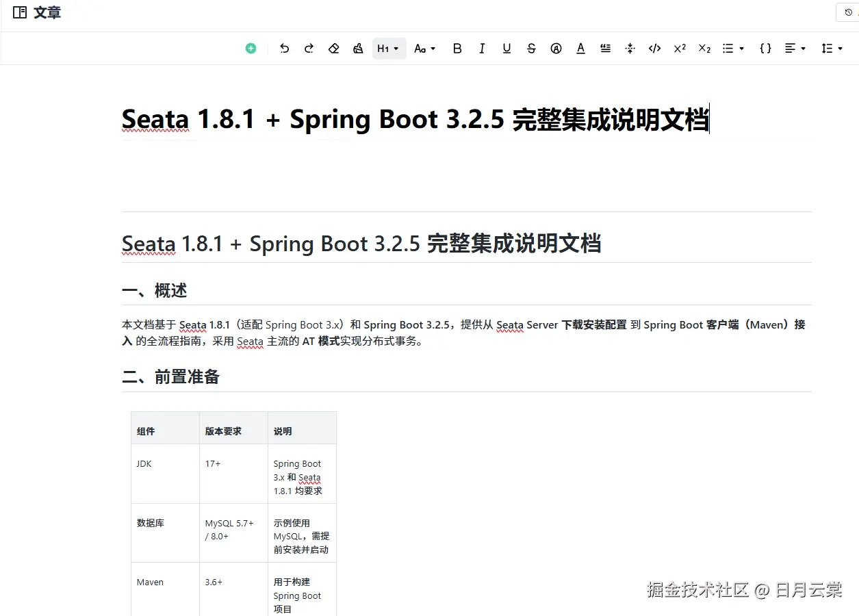Image resolution: width=859 pixels, height=616 pixels.
Task: Click the format painter brush icon
Action: pos(358,49)
